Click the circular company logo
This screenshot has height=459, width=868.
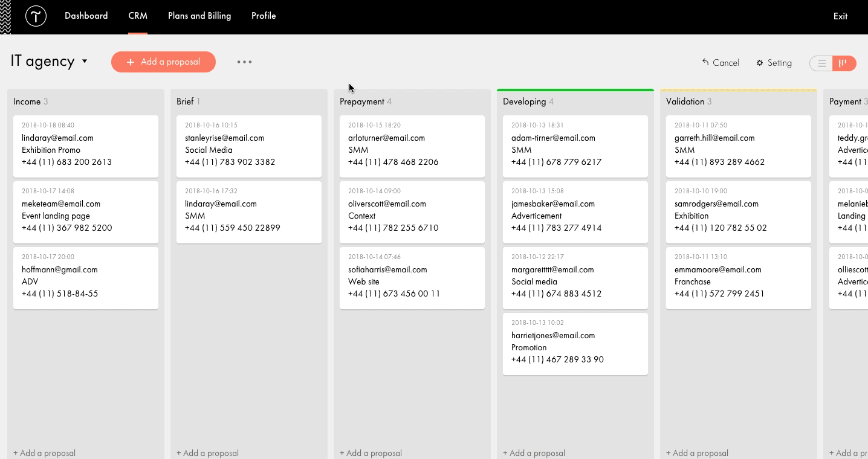[36, 16]
